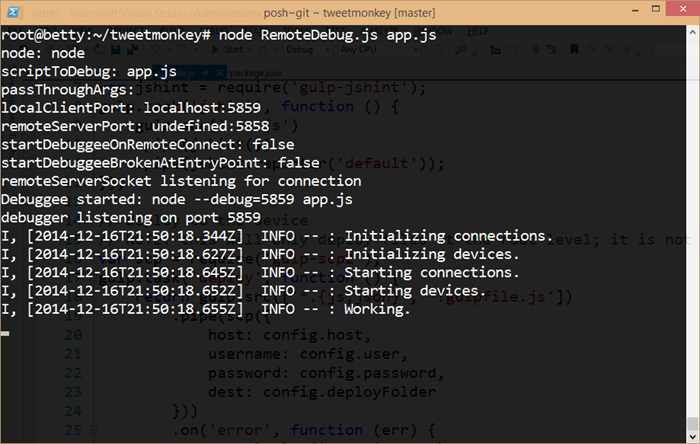Viewport: 700px width, 444px height.
Task: Click the 'localClientPort: localhost:5859' line
Action: [x=132, y=106]
